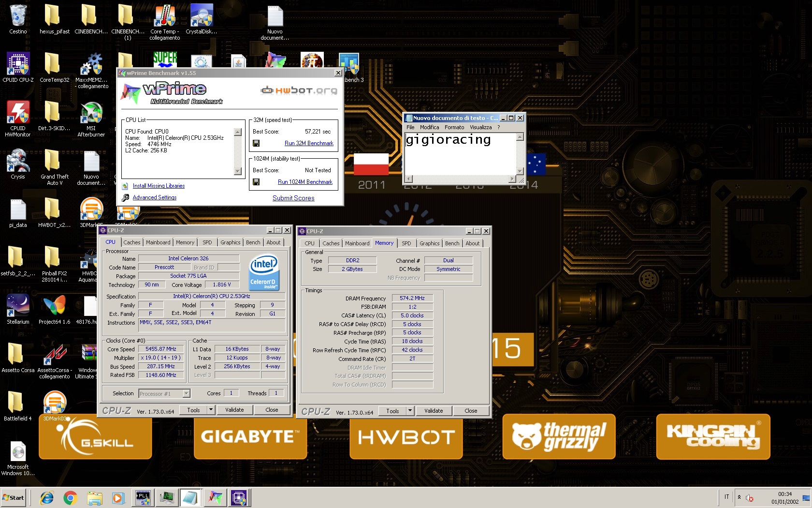Screen dimensions: 812x508
Task: Click the Run 1024M Benchmark link
Action: click(x=305, y=182)
